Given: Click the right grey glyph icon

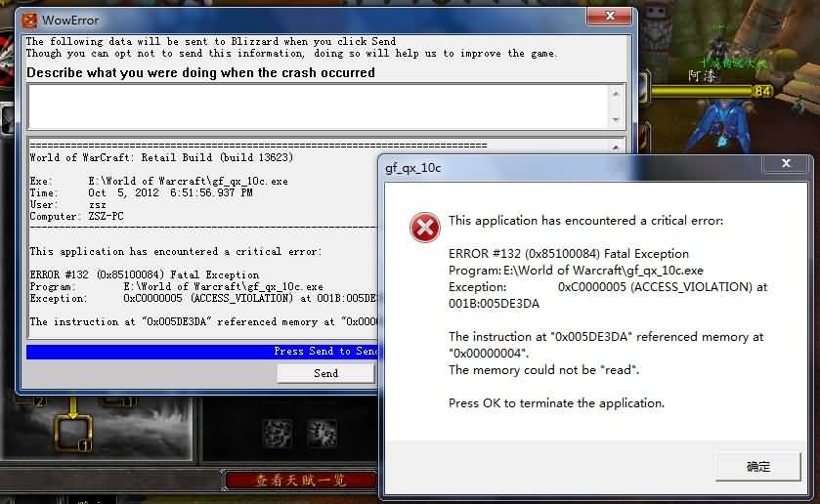Looking at the screenshot, I should [322, 432].
